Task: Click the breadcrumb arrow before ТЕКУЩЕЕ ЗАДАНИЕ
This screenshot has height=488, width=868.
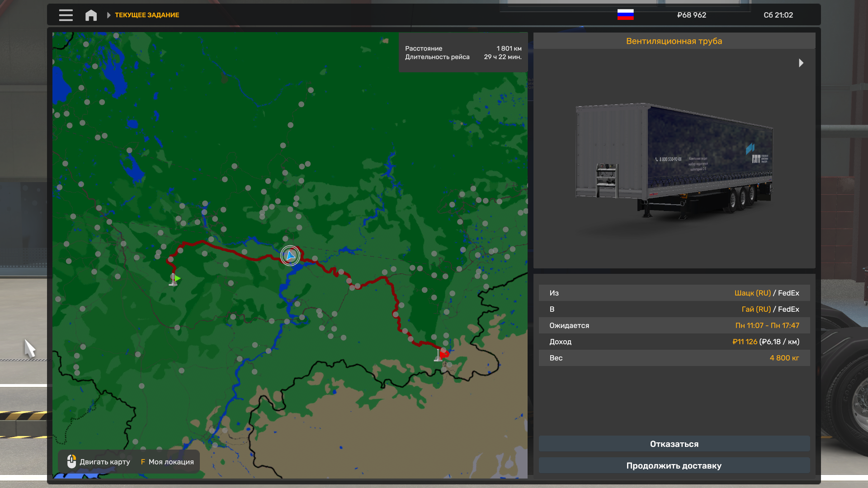Action: [108, 15]
